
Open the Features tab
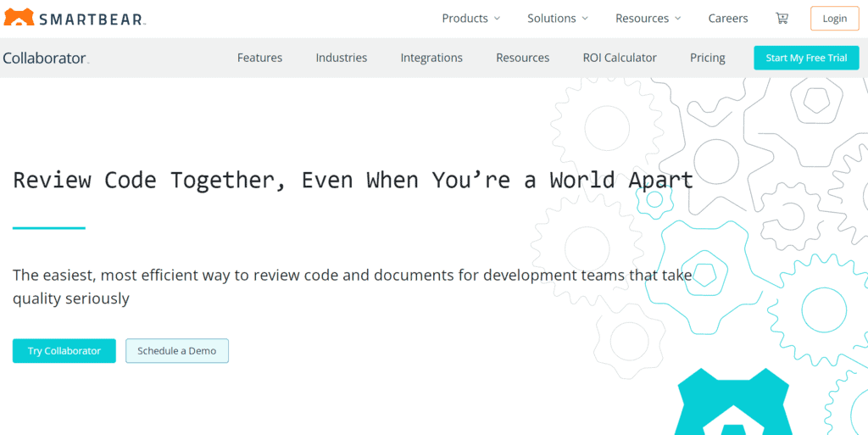coord(259,58)
